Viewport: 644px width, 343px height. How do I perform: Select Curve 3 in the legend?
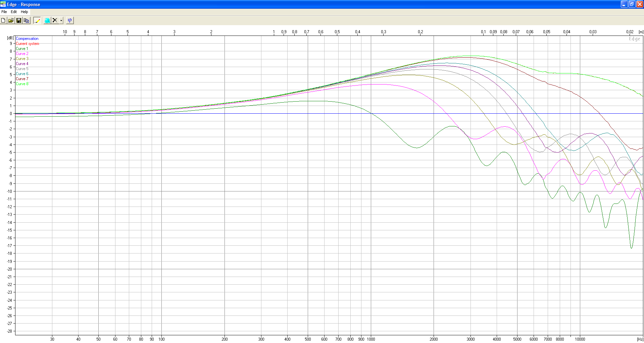tap(22, 59)
